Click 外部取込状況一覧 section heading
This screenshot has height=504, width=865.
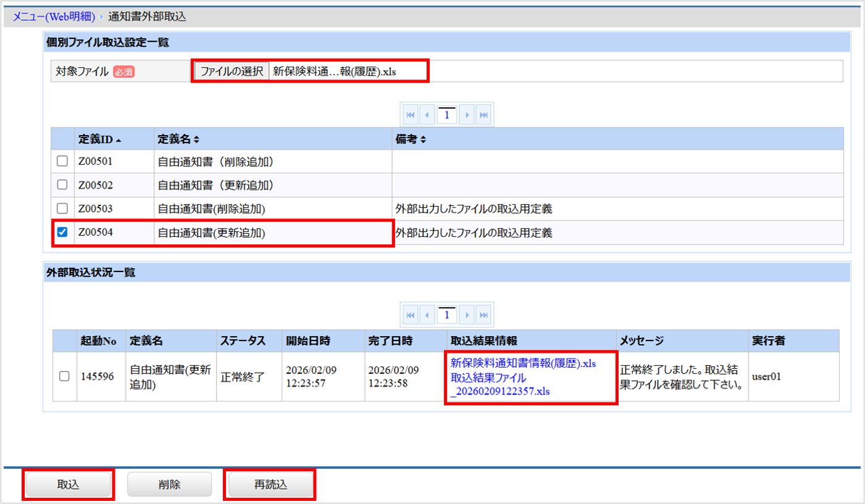tap(91, 273)
